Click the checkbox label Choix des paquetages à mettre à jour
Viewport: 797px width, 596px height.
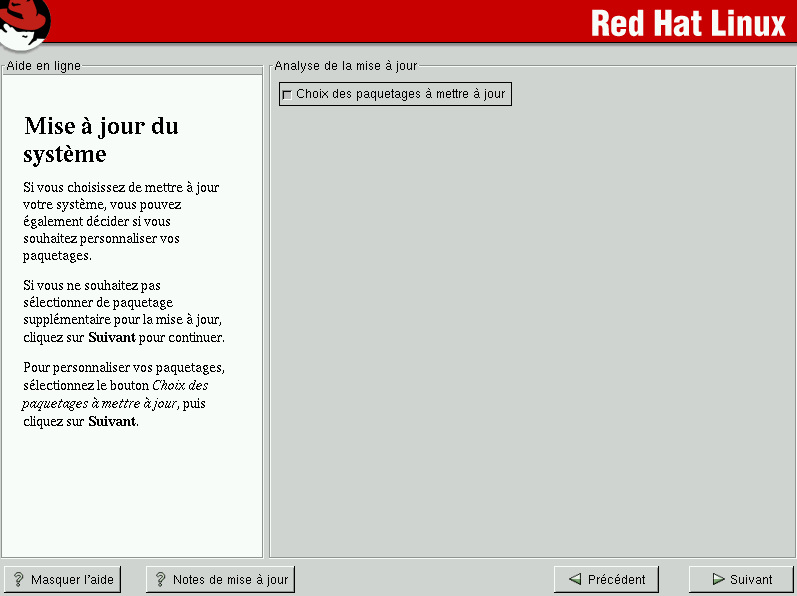point(400,95)
